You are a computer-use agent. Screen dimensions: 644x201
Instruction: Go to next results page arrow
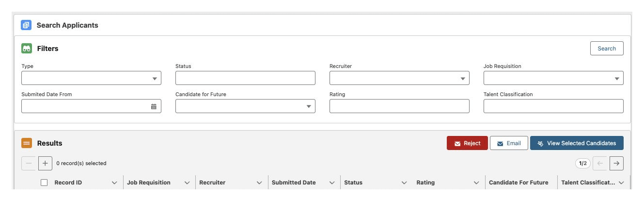pyautogui.click(x=616, y=164)
